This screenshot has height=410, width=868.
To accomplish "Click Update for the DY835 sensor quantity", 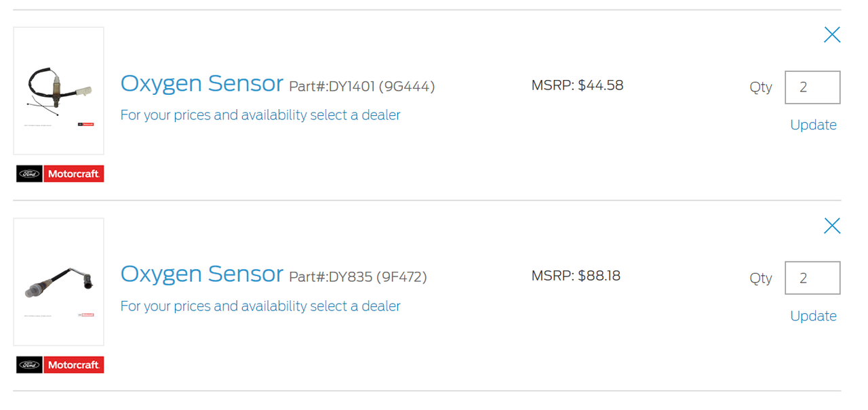I will click(813, 316).
